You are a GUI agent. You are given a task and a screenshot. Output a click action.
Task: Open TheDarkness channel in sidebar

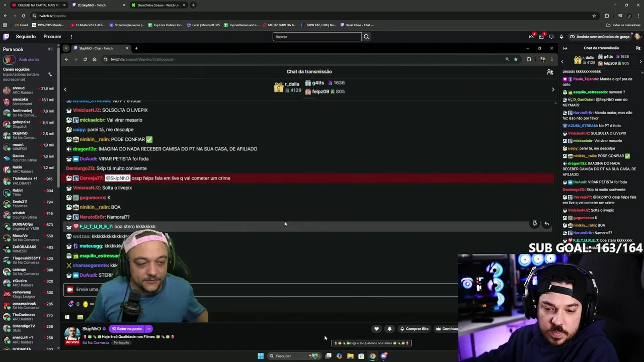tap(28, 317)
